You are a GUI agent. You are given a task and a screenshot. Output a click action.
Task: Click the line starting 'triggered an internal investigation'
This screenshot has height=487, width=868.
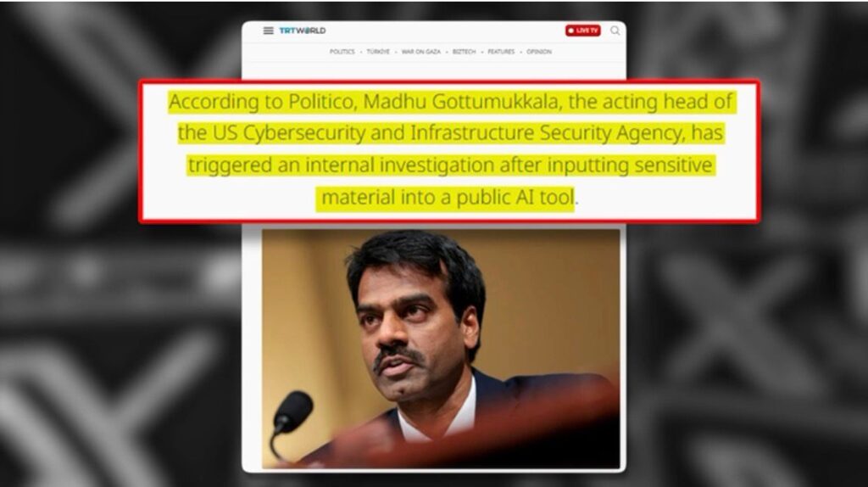[x=451, y=165]
